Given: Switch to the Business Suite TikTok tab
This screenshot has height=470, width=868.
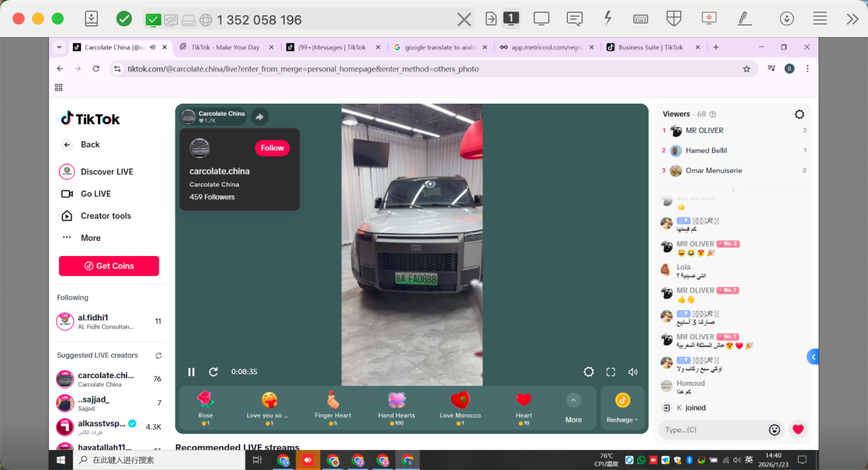Looking at the screenshot, I should click(650, 47).
